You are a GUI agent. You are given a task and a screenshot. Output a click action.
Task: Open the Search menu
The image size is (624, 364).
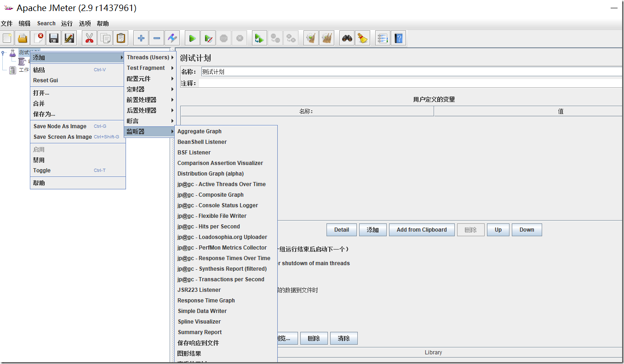coord(46,23)
